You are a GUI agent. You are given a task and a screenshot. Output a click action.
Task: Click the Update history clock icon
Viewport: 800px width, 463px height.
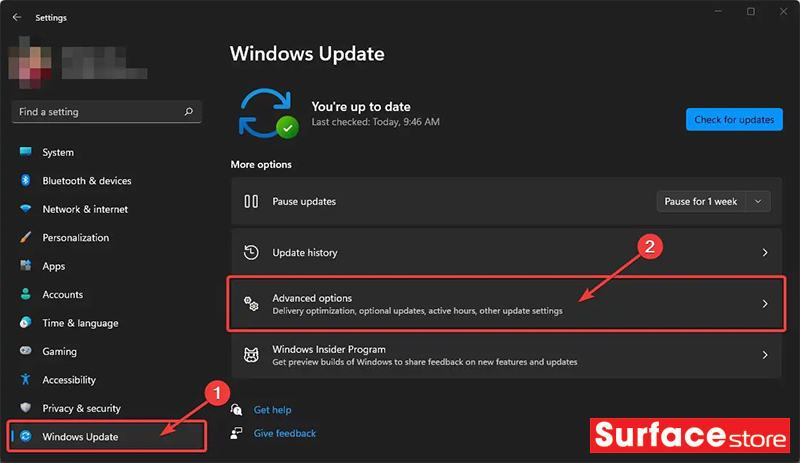[x=251, y=252]
